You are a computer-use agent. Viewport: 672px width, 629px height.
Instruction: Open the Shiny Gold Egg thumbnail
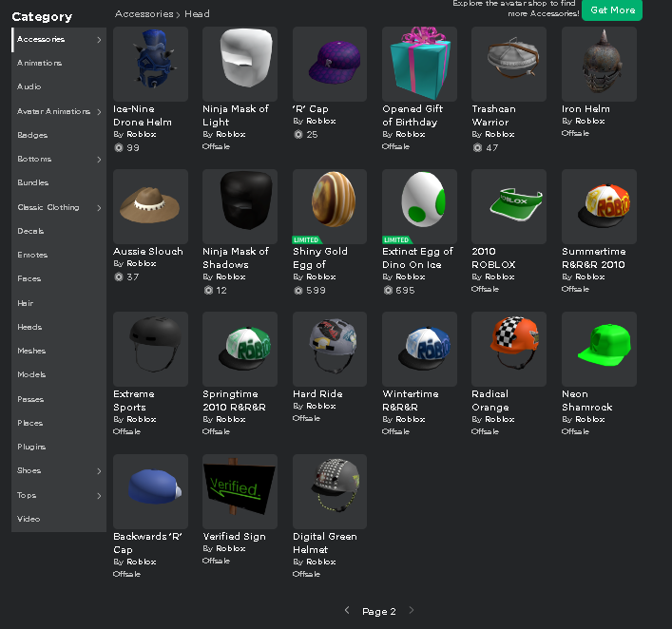(x=330, y=206)
